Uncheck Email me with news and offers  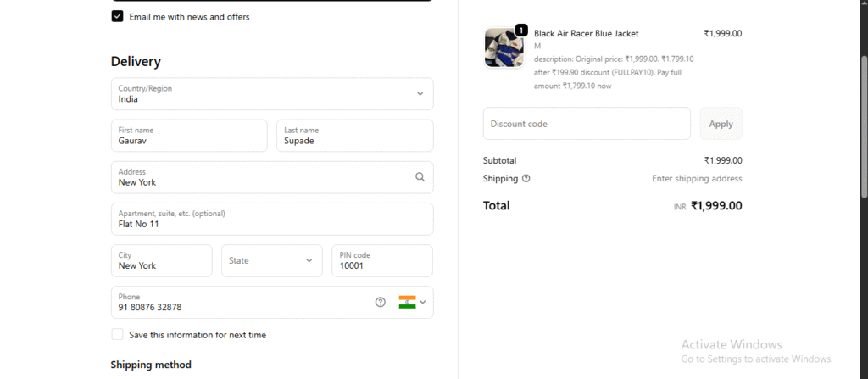118,16
